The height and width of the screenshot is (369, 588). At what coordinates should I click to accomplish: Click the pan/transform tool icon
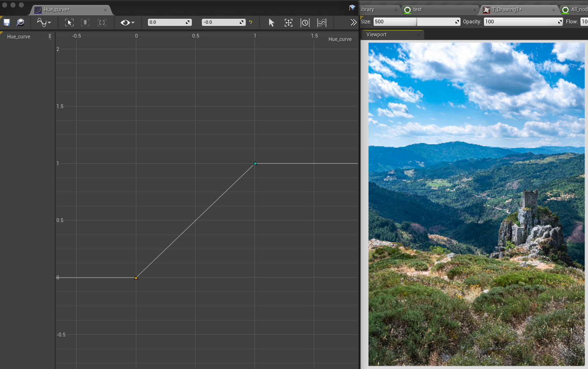[288, 22]
